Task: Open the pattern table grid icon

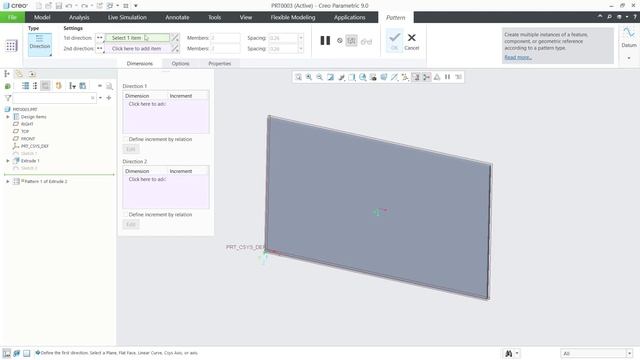Action: [11, 46]
